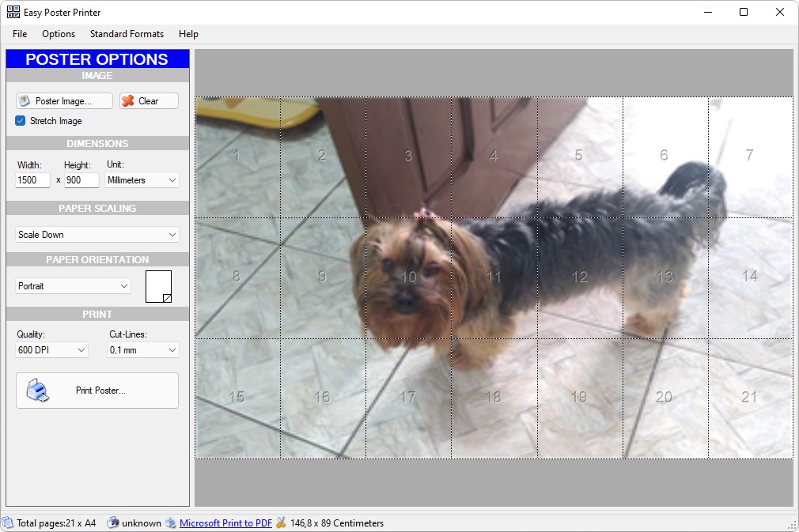This screenshot has width=799, height=532.
Task: Click the Width input field
Action: point(32,180)
